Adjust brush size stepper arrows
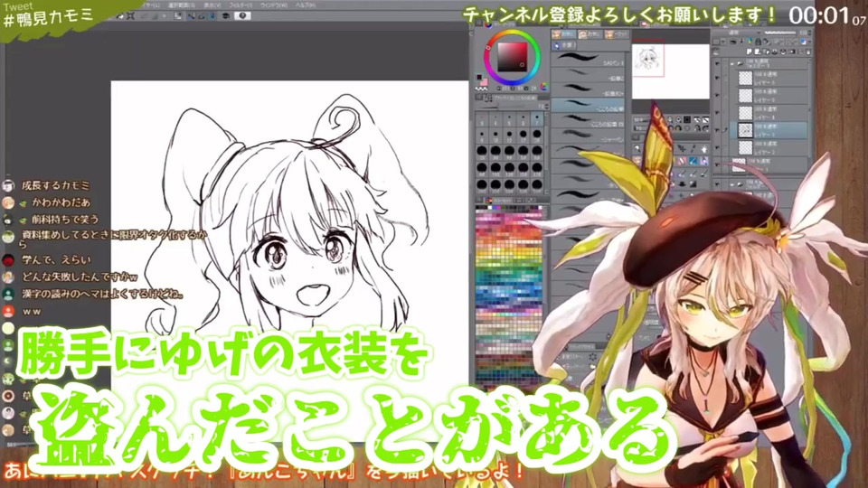The height and width of the screenshot is (488, 868). tap(546, 107)
